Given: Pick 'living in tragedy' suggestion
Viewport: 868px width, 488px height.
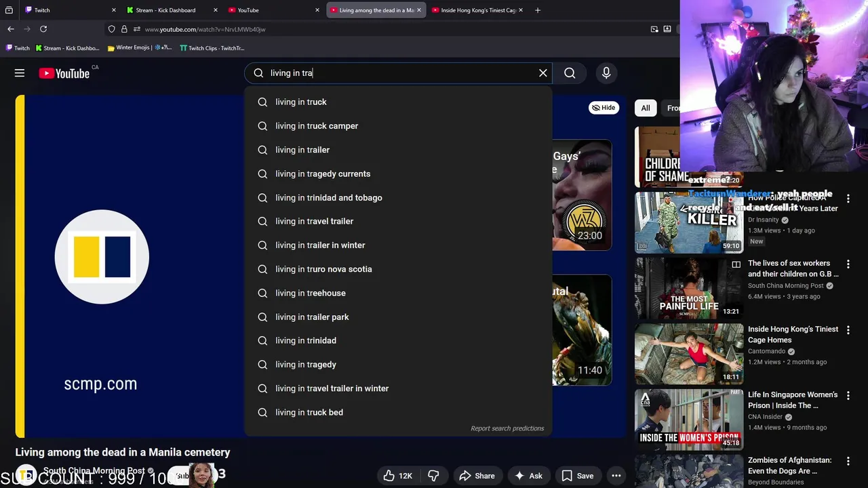Looking at the screenshot, I should tap(398, 365).
